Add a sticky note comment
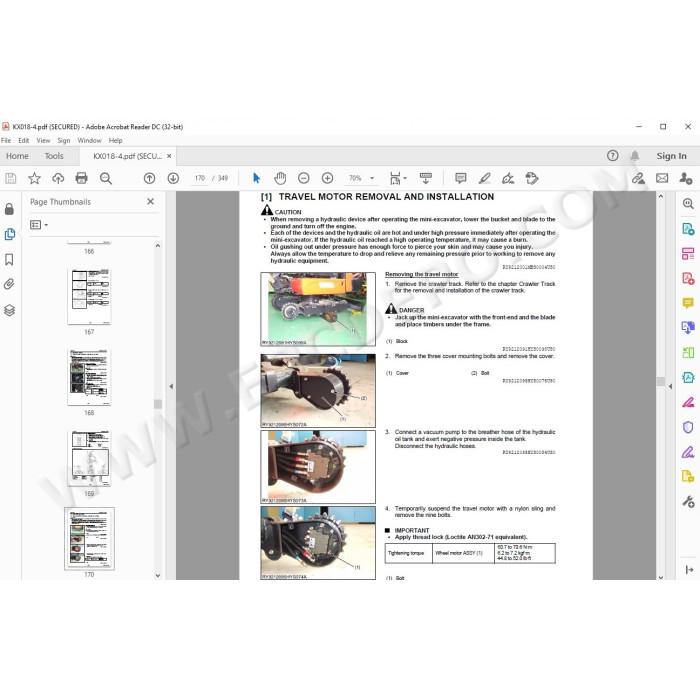 point(461,179)
